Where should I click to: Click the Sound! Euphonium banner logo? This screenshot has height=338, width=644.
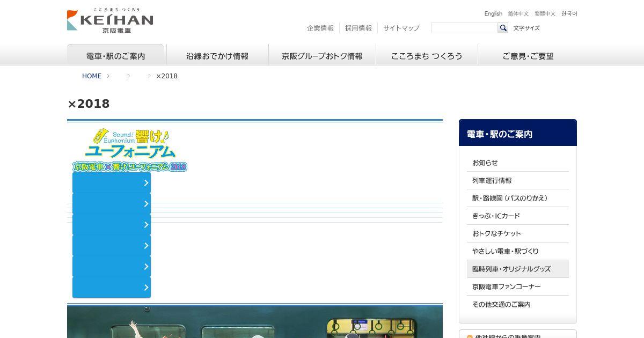click(130, 150)
